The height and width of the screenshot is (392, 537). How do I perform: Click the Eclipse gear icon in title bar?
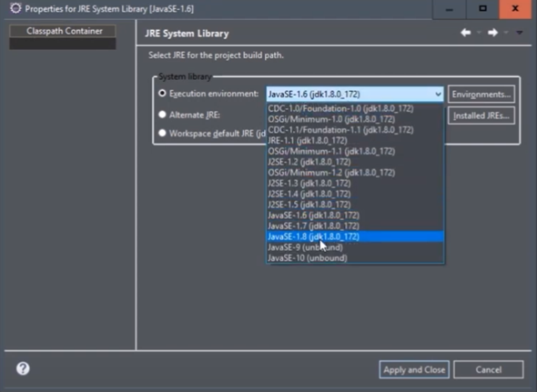point(15,8)
